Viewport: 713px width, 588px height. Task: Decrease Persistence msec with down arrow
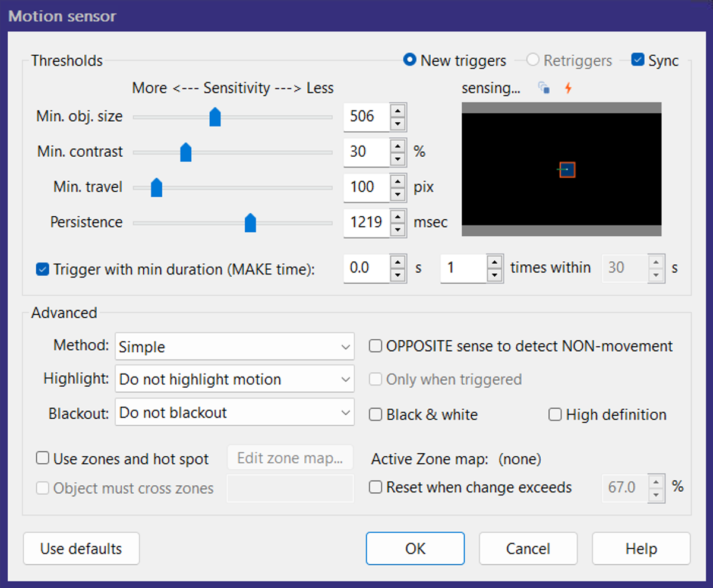pyautogui.click(x=398, y=230)
